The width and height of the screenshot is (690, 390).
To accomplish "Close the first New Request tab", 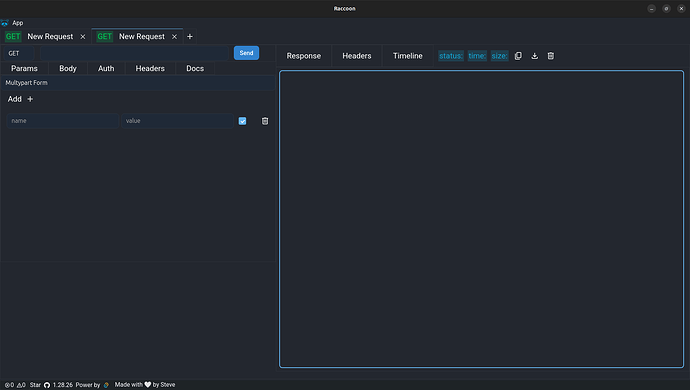I will pos(83,37).
